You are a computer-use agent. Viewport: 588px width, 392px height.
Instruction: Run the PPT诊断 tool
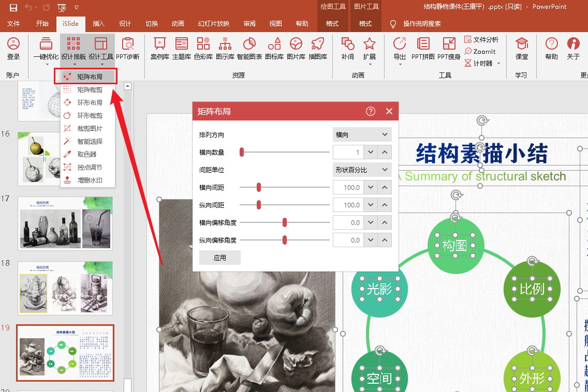point(128,48)
